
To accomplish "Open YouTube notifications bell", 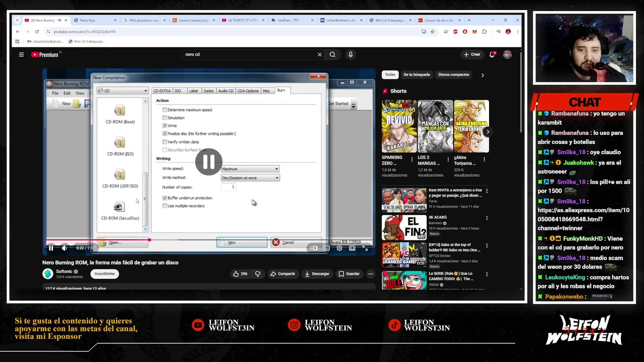I will pos(492,54).
